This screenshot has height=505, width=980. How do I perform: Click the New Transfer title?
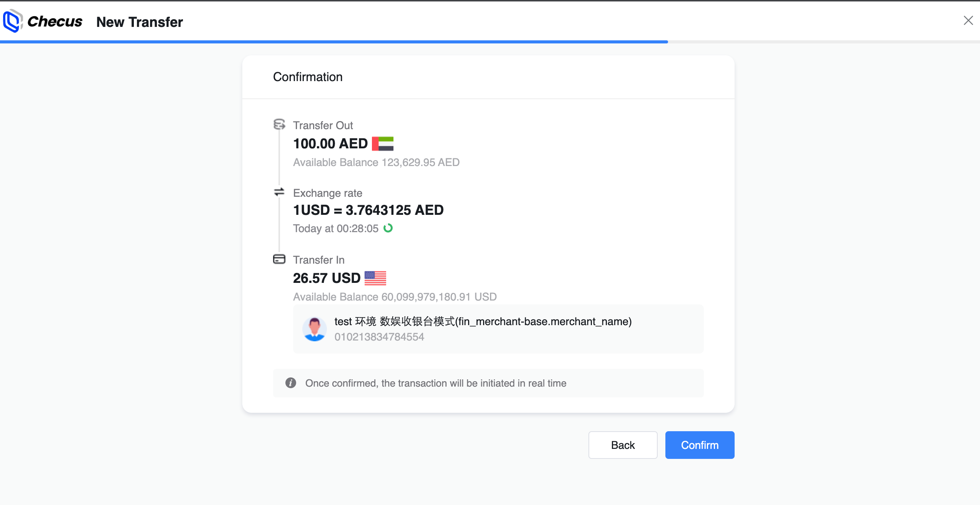(x=140, y=22)
